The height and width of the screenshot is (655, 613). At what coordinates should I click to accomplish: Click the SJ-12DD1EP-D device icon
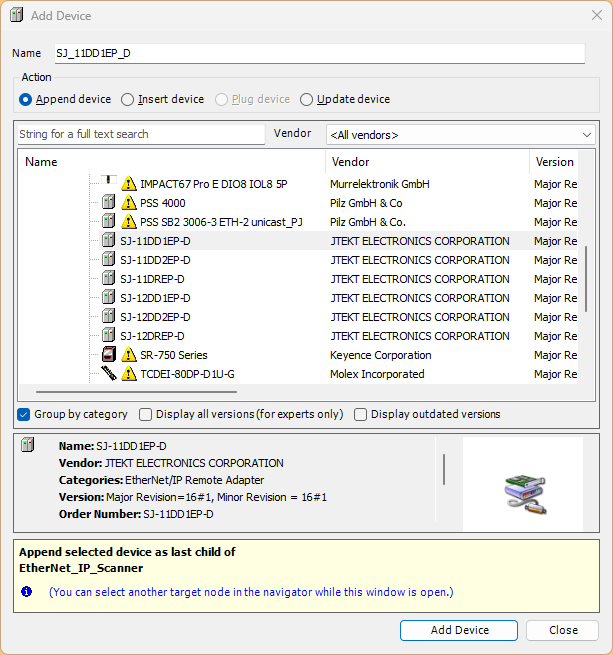pos(109,297)
